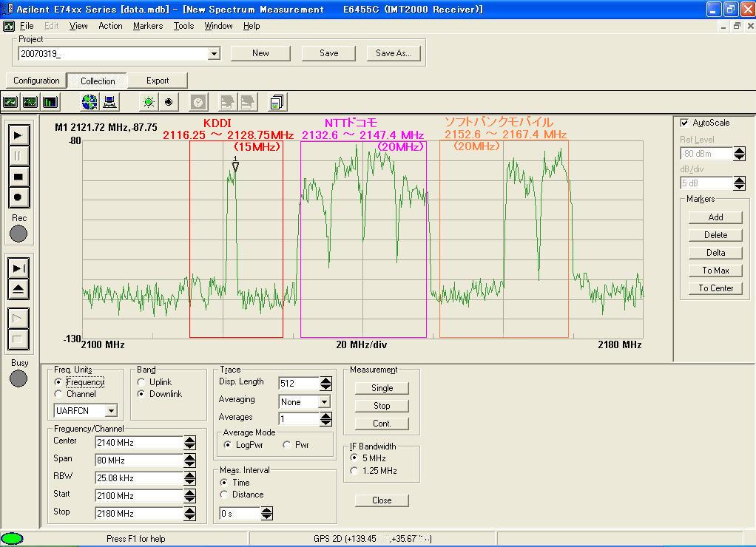Open the bar chart view icon
The width and height of the screenshot is (756, 547).
[x=50, y=102]
